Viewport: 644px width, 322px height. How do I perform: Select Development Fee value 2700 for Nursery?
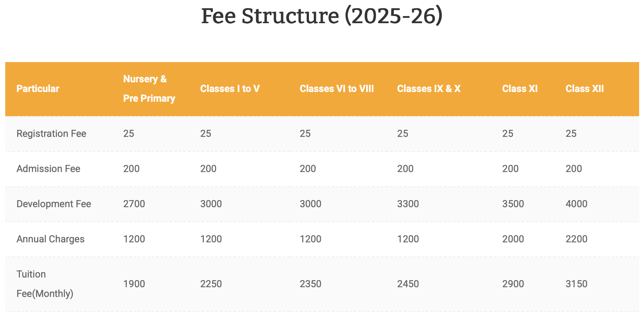(134, 204)
